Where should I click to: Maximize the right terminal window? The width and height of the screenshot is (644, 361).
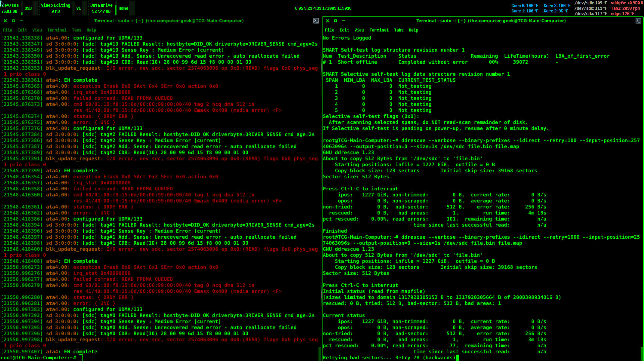pyautogui.click(x=336, y=21)
